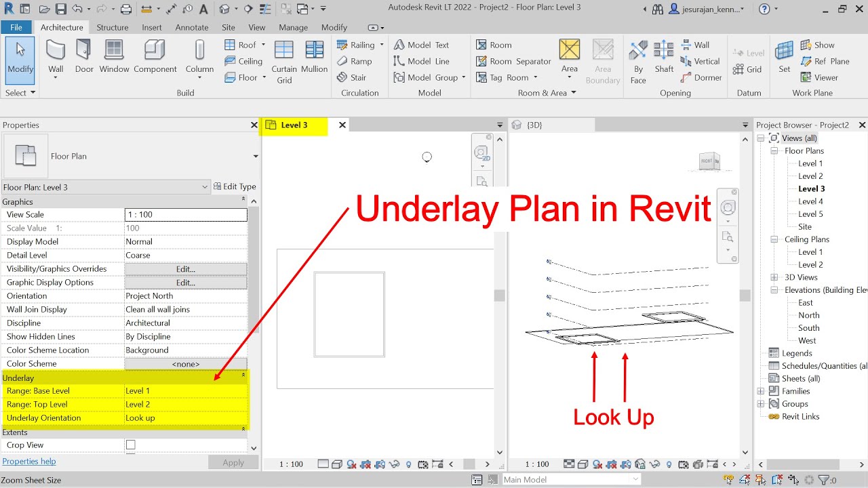Select the Wall tool in Build panel
This screenshot has width=868, height=488.
point(56,58)
